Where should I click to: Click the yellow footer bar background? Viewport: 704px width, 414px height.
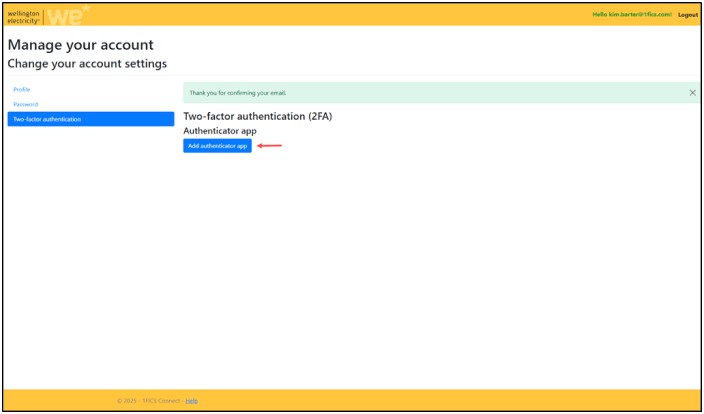tap(450, 400)
